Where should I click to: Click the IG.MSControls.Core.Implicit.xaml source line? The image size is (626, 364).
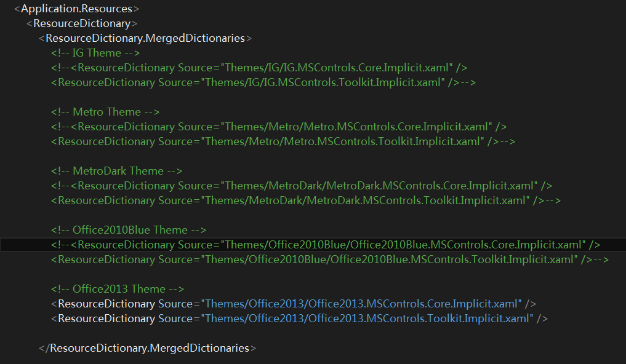[x=259, y=68]
